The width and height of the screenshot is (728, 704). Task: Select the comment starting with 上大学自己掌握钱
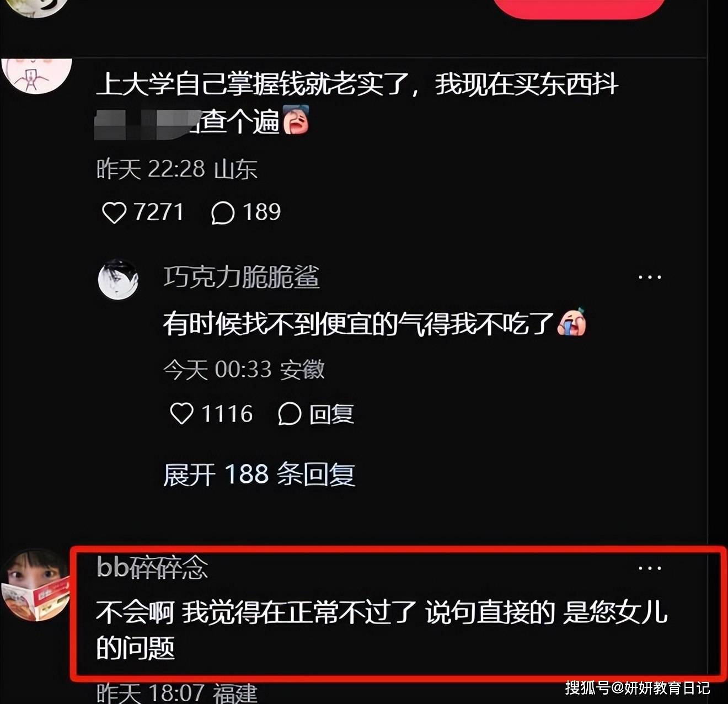coord(357,103)
